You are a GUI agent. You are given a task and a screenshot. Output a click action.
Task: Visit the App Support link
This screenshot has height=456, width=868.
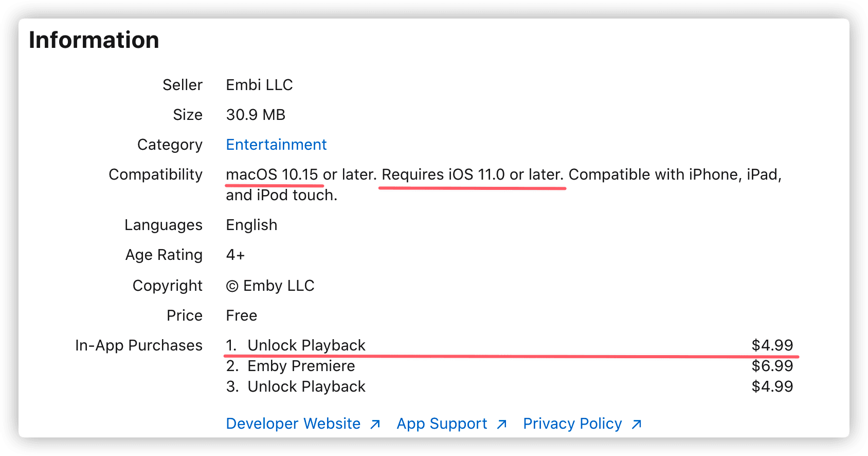[442, 424]
